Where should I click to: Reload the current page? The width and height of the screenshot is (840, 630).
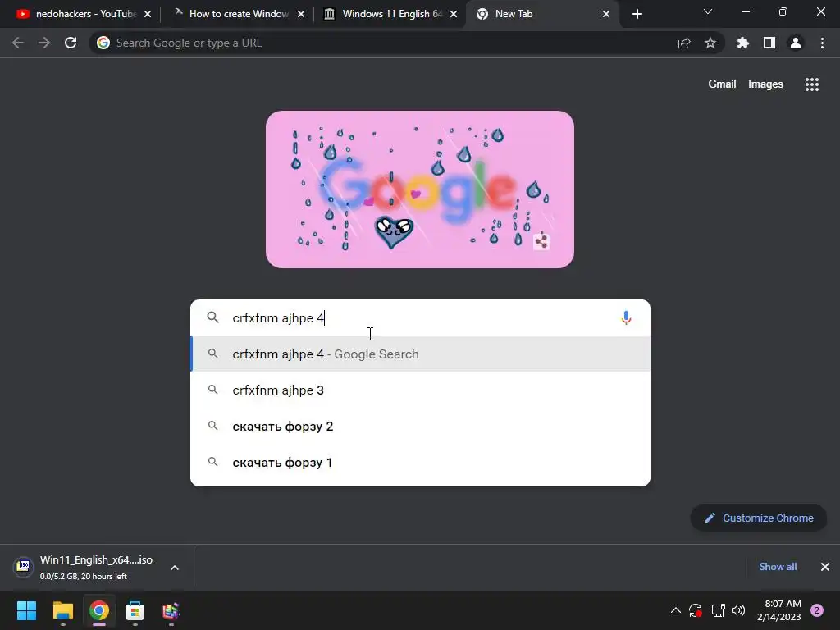(71, 43)
